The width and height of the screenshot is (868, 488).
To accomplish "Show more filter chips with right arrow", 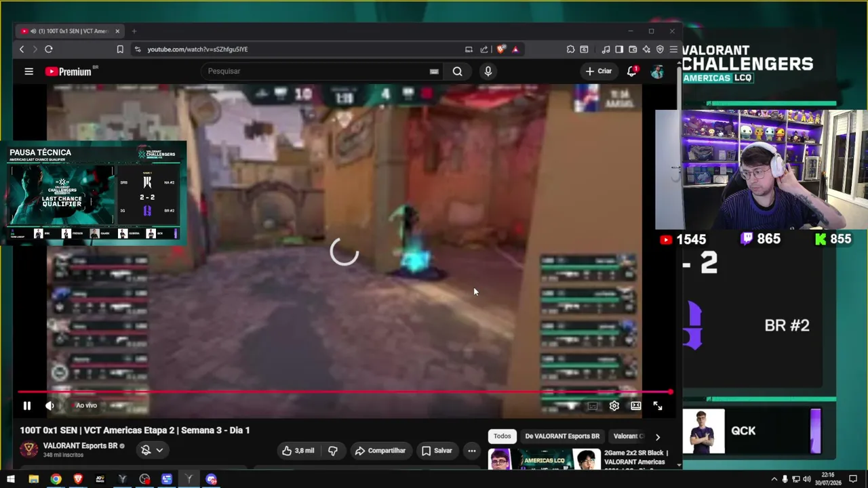I will point(657,437).
